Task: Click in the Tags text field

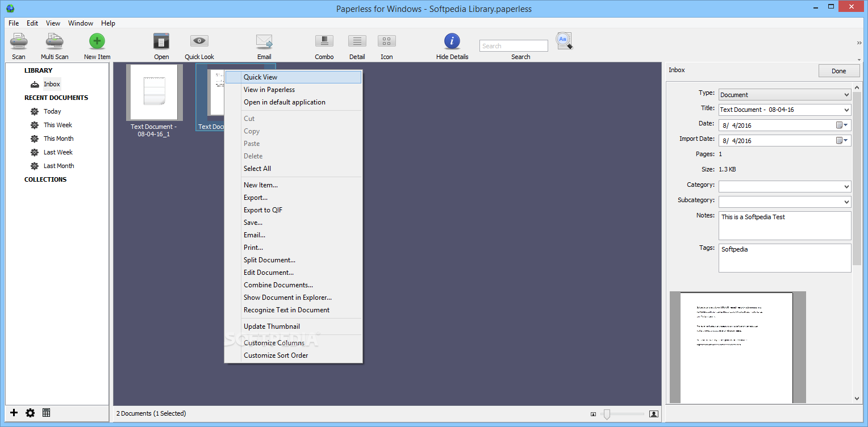Action: pyautogui.click(x=784, y=258)
